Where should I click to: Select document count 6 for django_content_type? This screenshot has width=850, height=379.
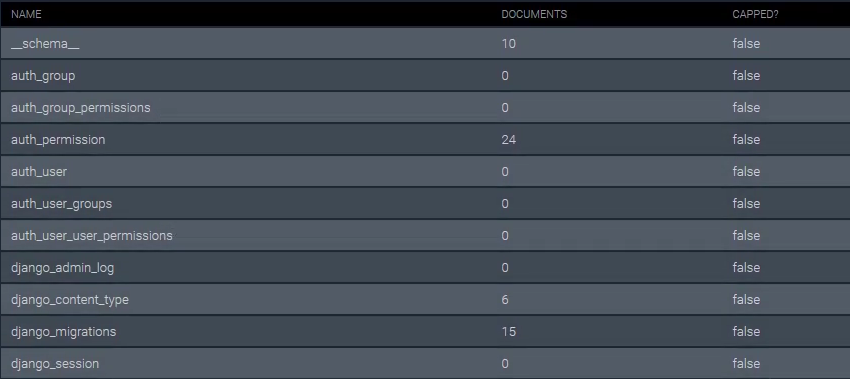coord(505,300)
